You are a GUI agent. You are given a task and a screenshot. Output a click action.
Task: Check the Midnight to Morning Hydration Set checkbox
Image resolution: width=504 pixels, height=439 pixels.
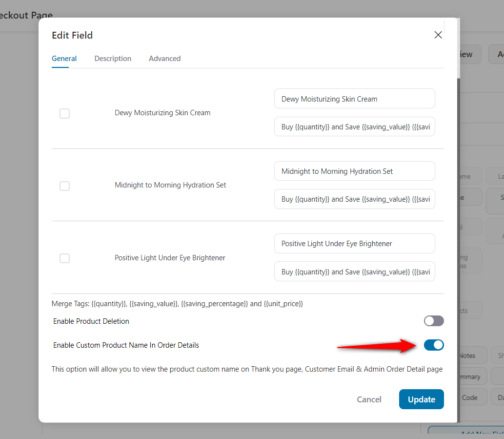64,186
